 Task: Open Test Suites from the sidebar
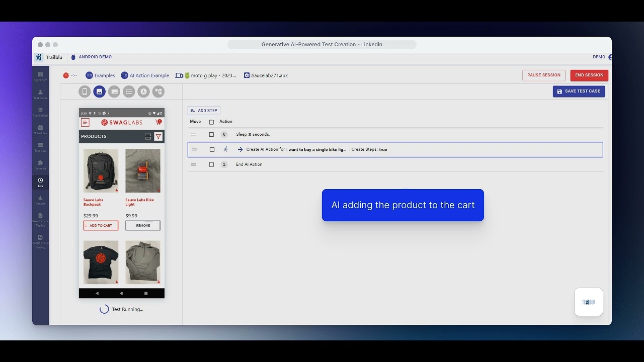(40, 95)
